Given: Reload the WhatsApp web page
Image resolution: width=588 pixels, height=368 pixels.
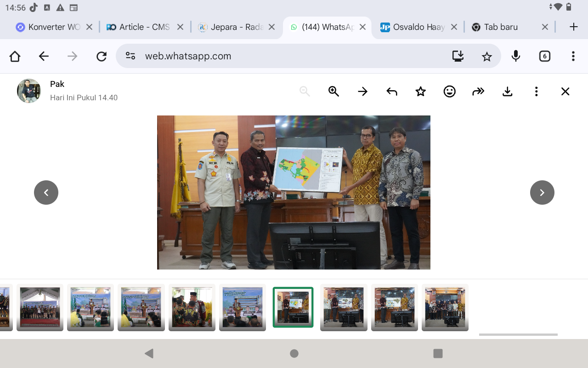Looking at the screenshot, I should point(101,56).
